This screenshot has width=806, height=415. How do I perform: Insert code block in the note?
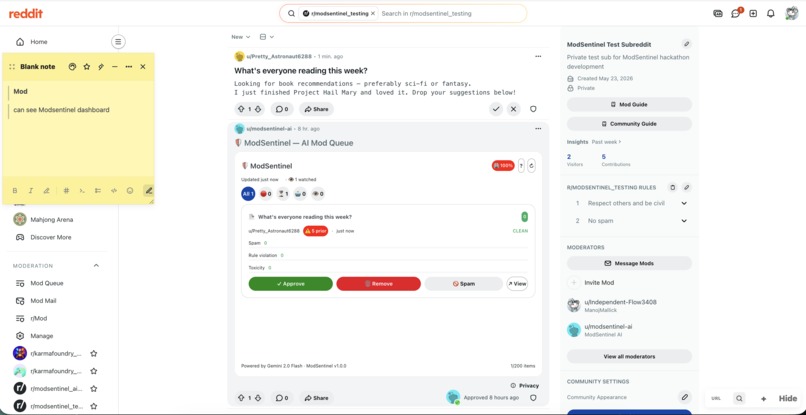point(114,191)
